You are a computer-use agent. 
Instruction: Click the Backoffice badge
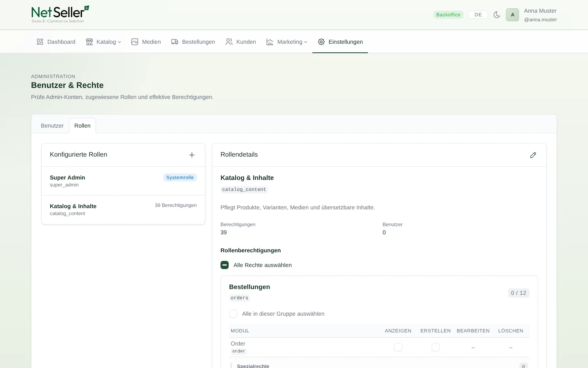[448, 15]
